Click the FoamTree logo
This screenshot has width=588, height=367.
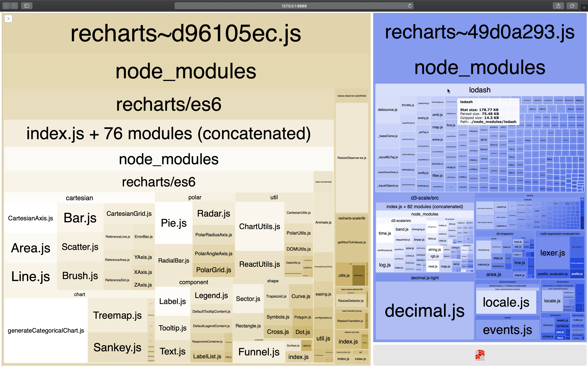[480, 355]
